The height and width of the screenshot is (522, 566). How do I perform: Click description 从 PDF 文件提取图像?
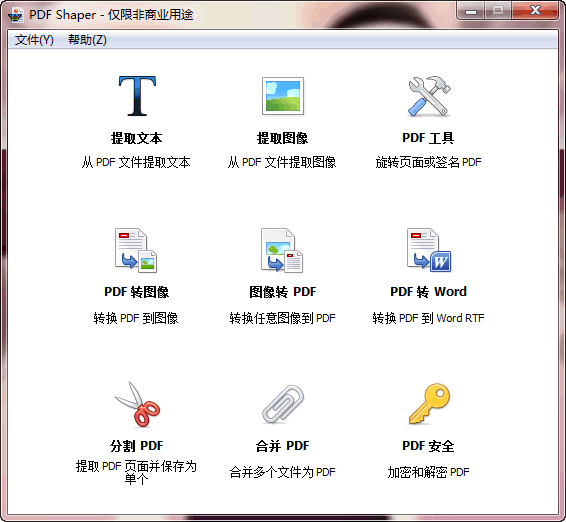pos(282,162)
